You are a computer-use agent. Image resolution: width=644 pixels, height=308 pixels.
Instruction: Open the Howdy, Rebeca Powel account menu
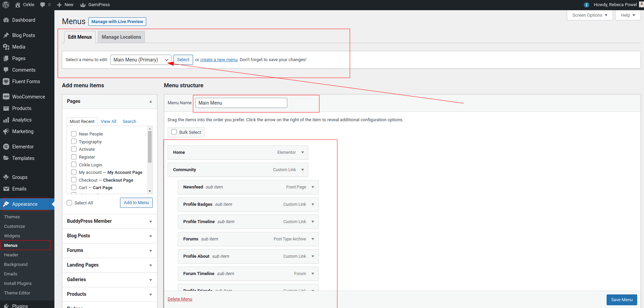coord(618,5)
